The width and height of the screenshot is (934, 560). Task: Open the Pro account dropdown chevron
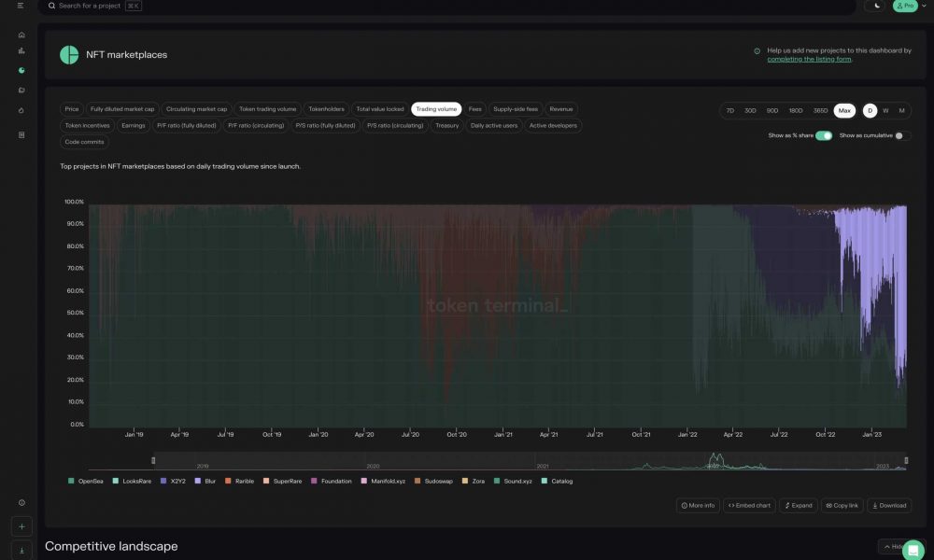click(x=924, y=6)
